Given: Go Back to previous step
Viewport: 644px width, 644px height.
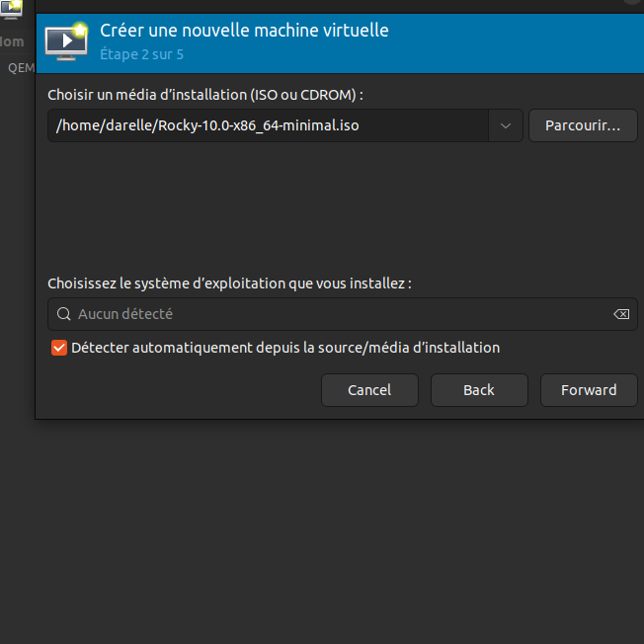Looking at the screenshot, I should (x=479, y=390).
